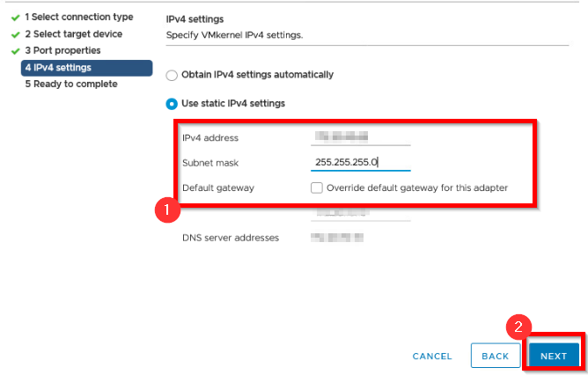Click the red annotation badge number 1

[167, 210]
